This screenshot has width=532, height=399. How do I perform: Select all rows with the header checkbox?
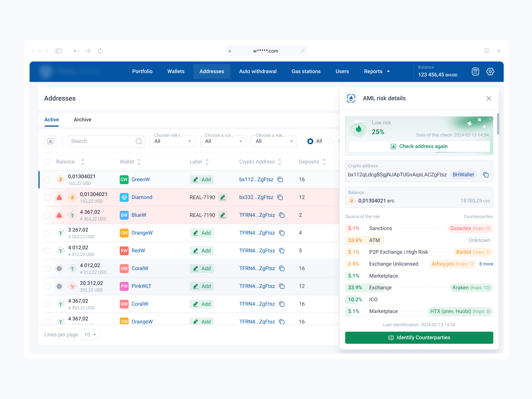pos(47,162)
